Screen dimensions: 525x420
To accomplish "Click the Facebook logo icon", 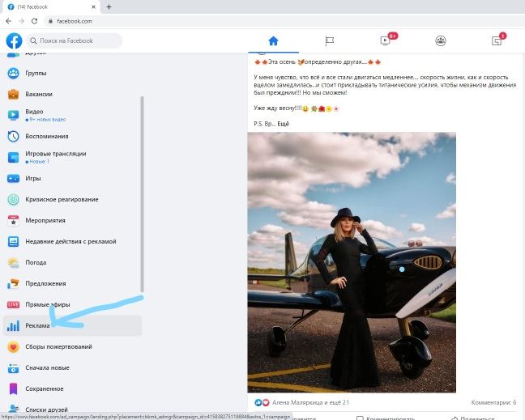I will point(14,40).
